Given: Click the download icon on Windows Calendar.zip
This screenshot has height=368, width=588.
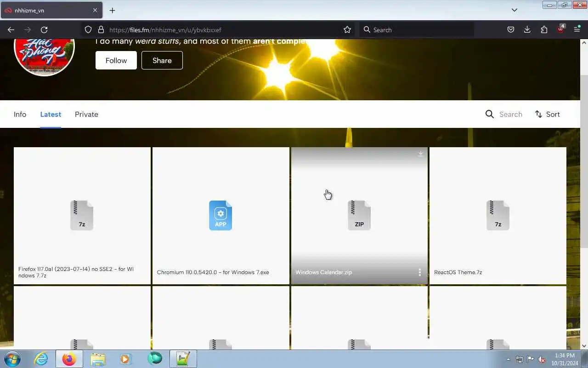Looking at the screenshot, I should [420, 154].
